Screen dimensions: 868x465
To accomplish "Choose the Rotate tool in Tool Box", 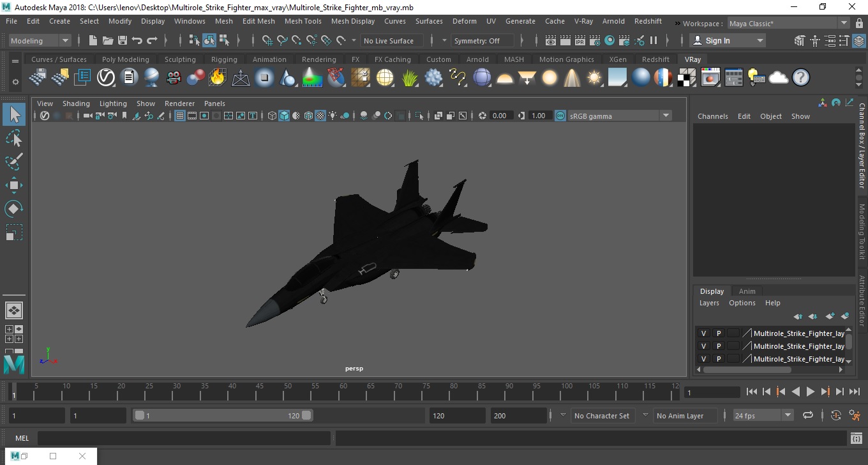I will (13, 209).
